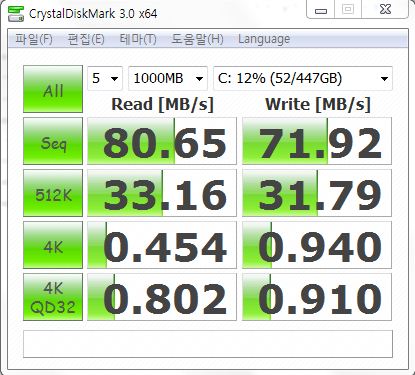The width and height of the screenshot is (415, 375).
Task: Select the 4K read result 0.454
Action: coord(162,245)
